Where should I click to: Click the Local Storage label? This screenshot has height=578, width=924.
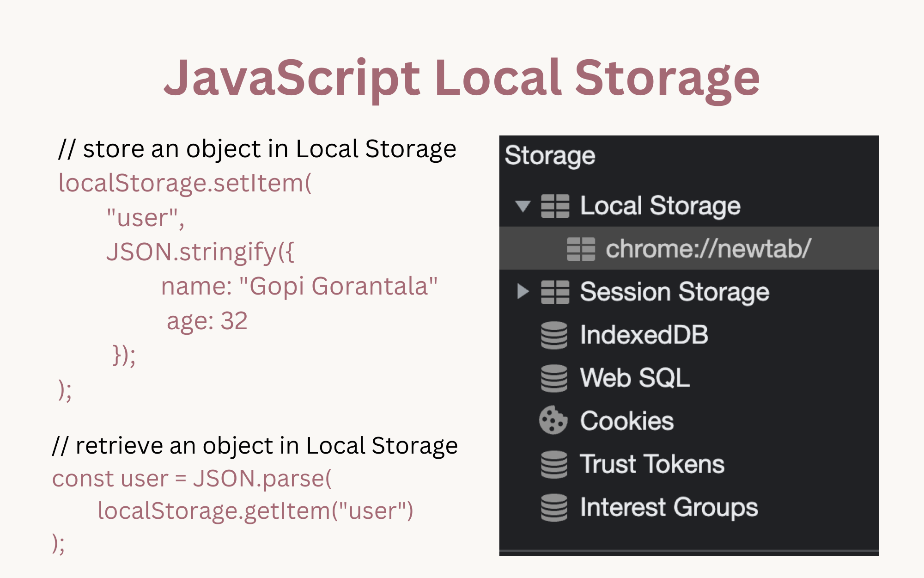660,207
